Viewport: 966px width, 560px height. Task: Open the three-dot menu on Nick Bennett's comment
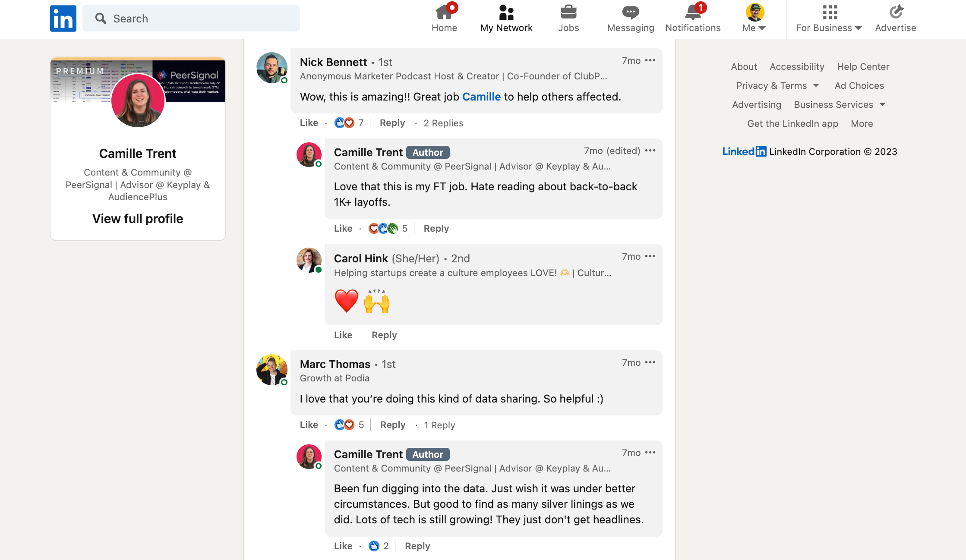(x=650, y=61)
